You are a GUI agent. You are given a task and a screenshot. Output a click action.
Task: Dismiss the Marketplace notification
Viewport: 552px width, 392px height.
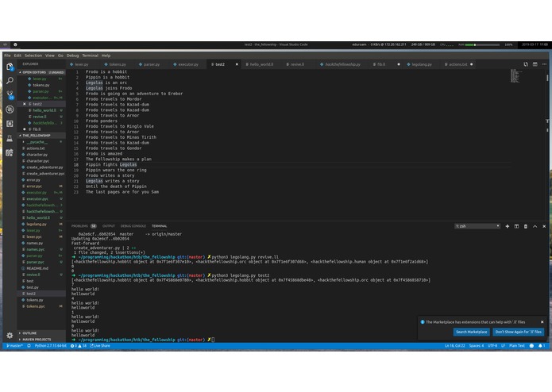pos(542,321)
